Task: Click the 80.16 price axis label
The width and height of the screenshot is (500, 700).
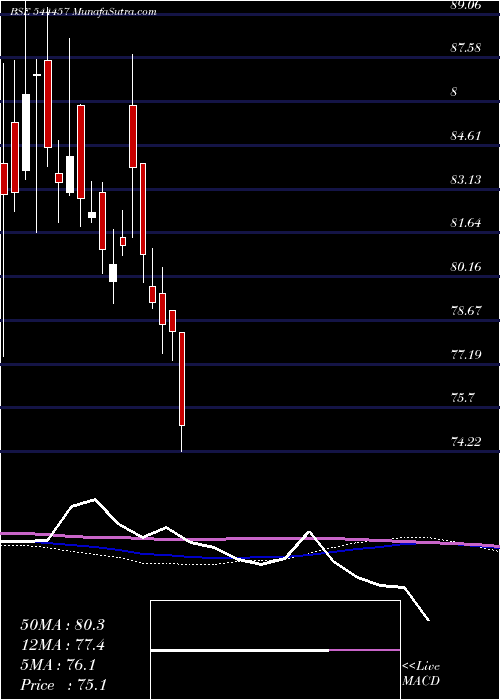Action: (467, 267)
